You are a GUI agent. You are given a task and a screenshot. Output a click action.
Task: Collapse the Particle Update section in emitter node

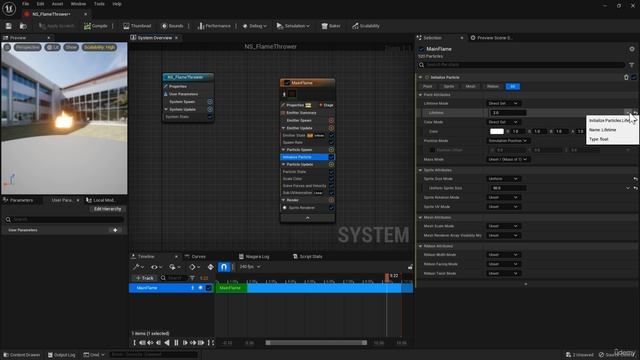point(283,164)
